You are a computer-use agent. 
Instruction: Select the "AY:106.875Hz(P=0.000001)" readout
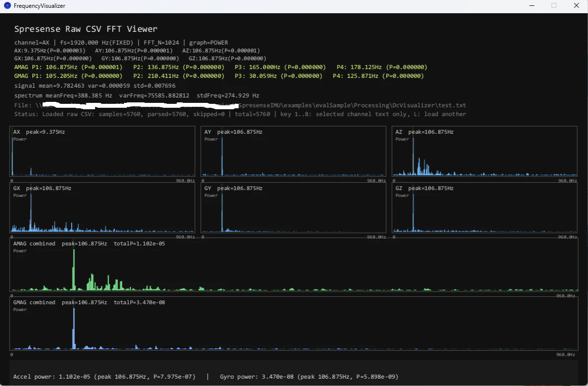click(134, 50)
